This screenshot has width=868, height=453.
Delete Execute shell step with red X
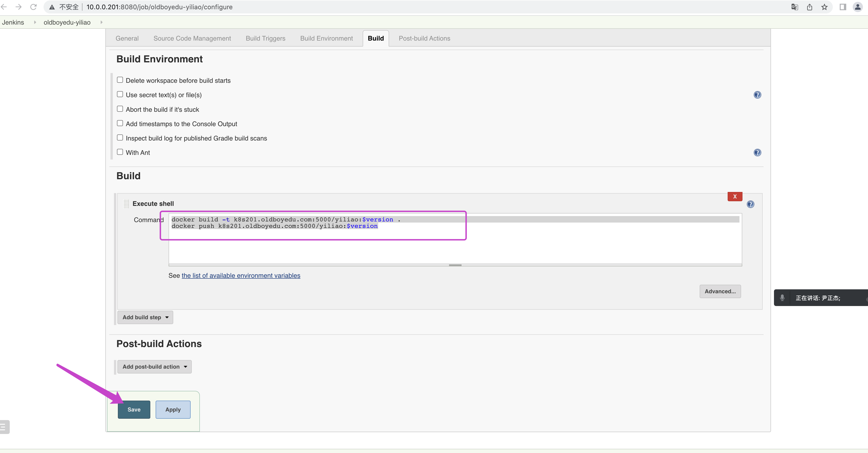click(735, 196)
